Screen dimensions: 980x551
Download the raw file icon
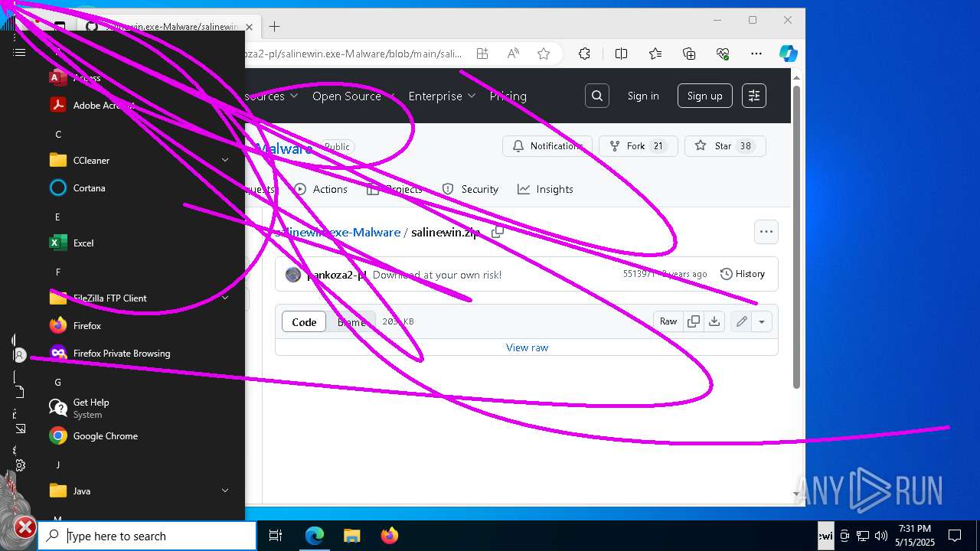pyautogui.click(x=714, y=321)
